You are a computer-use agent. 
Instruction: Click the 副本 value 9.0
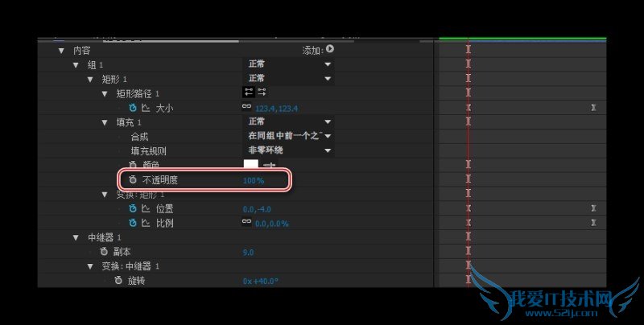click(248, 253)
